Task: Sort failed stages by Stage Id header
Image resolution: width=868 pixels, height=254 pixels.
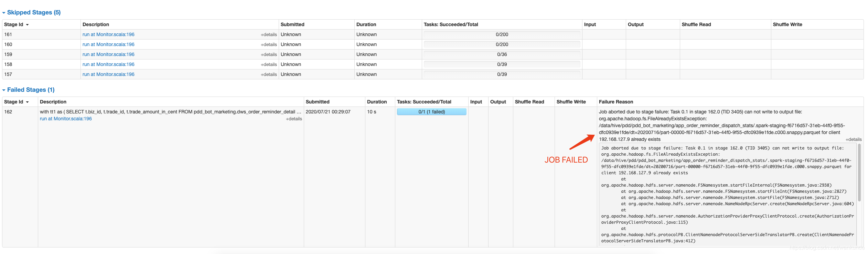Action: (x=16, y=102)
